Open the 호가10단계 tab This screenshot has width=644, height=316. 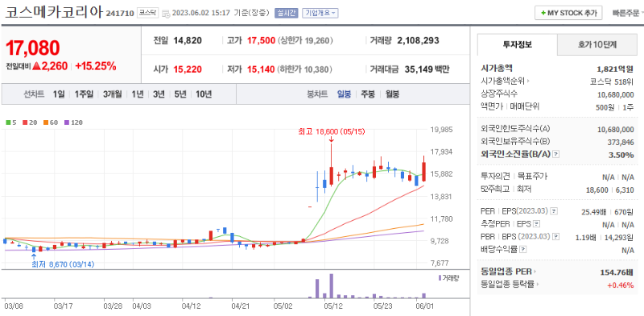click(597, 45)
